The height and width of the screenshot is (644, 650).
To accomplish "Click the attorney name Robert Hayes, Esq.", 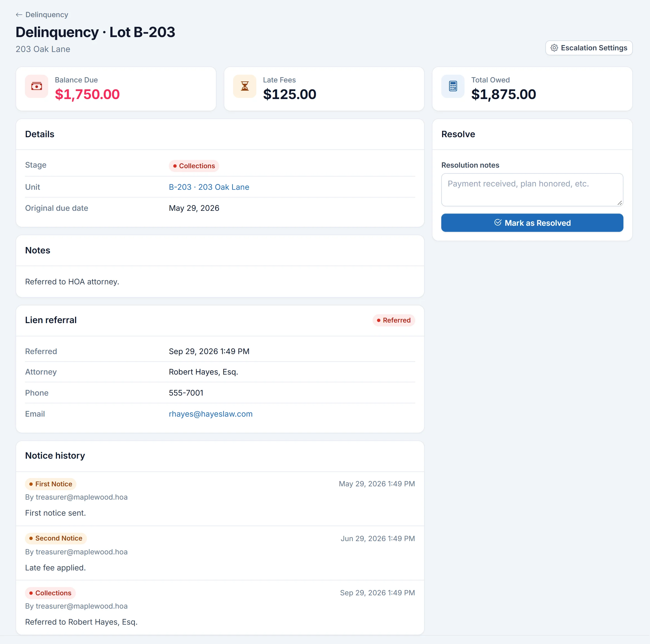I will pyautogui.click(x=203, y=372).
